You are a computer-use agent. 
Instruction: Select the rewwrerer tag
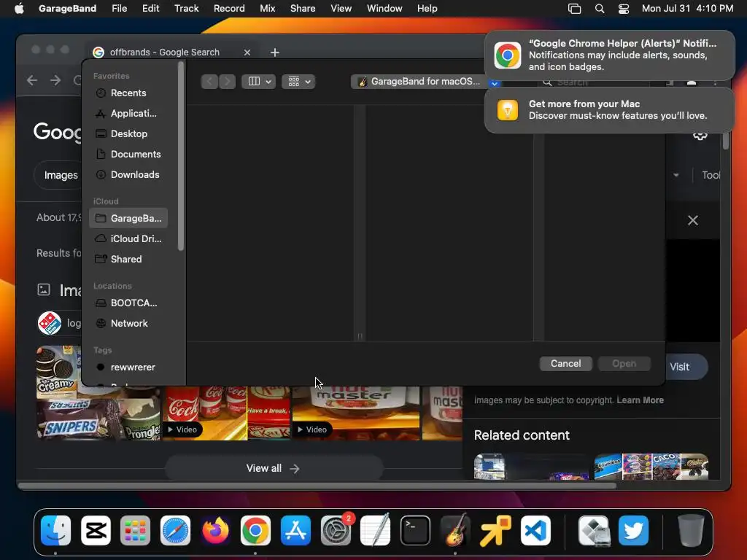tap(128, 367)
